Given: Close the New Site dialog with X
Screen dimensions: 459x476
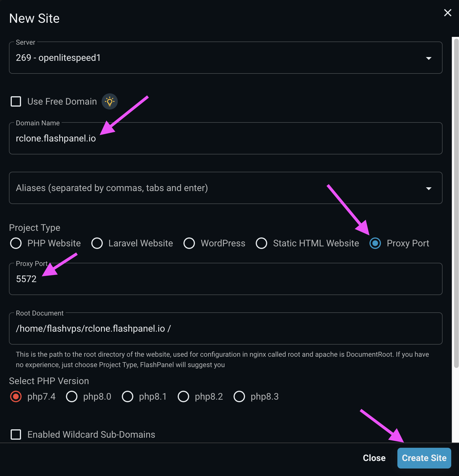Looking at the screenshot, I should (447, 13).
